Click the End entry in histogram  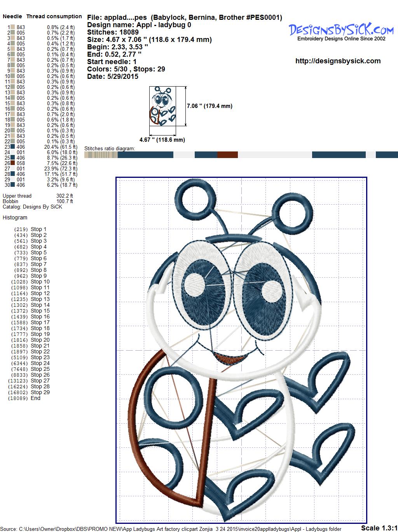[35, 398]
